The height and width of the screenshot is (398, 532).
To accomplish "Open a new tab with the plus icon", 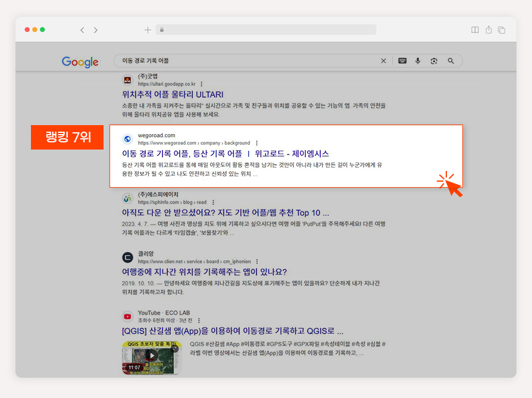I will (x=148, y=30).
